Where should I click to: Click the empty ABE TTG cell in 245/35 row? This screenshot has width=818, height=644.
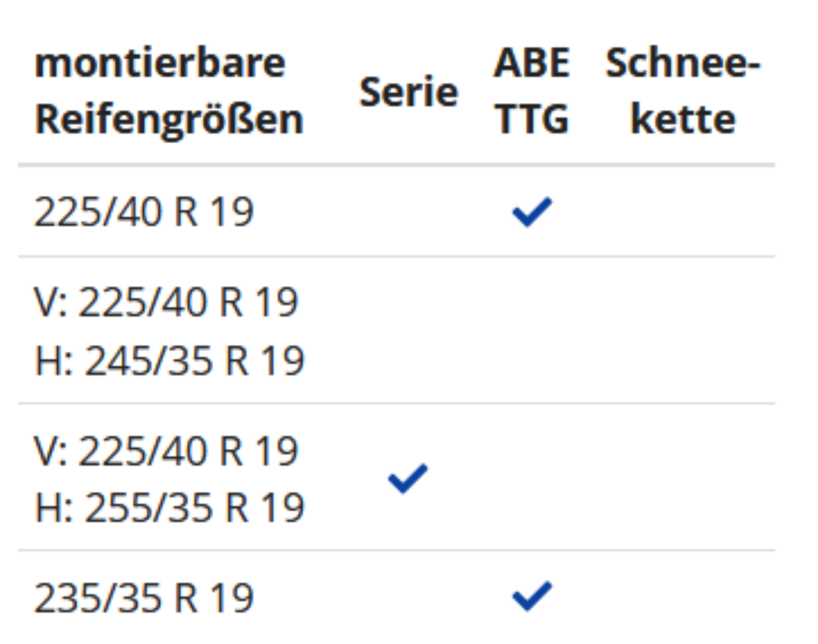point(532,331)
